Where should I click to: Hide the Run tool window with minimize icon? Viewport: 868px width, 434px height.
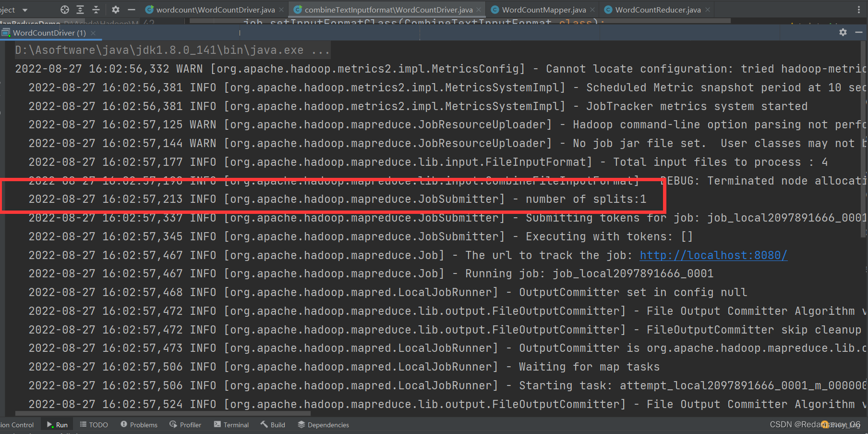coord(859,32)
